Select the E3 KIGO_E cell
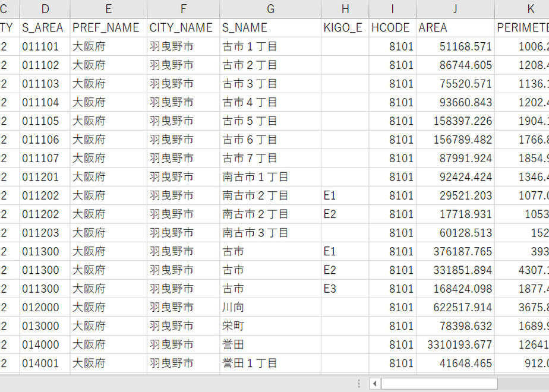The width and height of the screenshot is (549, 392). coord(345,289)
